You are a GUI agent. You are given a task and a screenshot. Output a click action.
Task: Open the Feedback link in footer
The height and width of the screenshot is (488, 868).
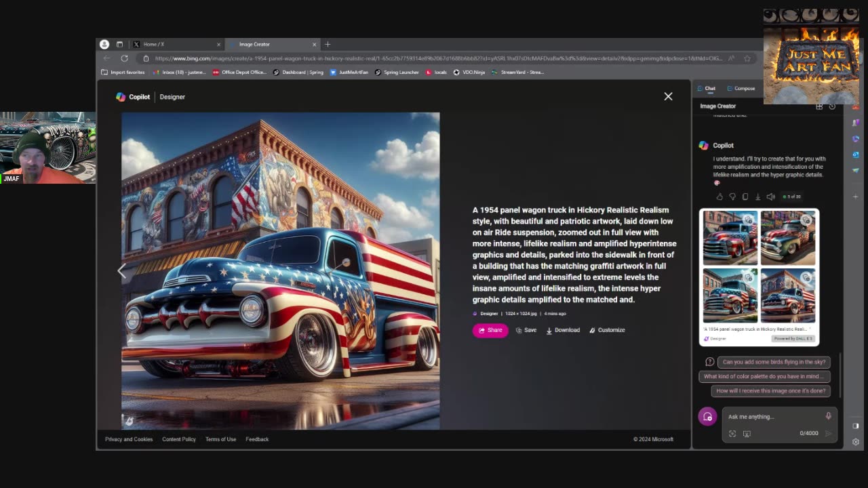pos(257,439)
